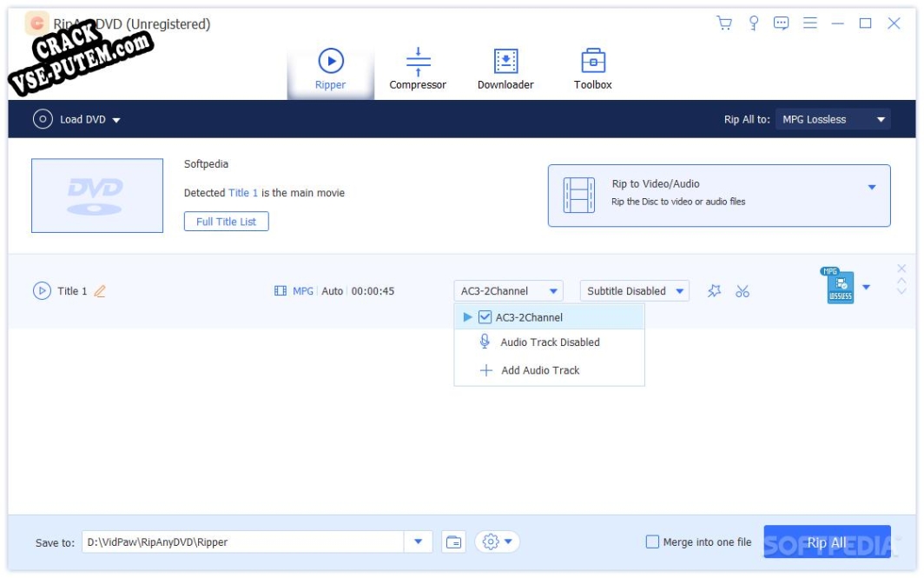
Task: Click the shopping cart purchase icon
Action: click(724, 23)
